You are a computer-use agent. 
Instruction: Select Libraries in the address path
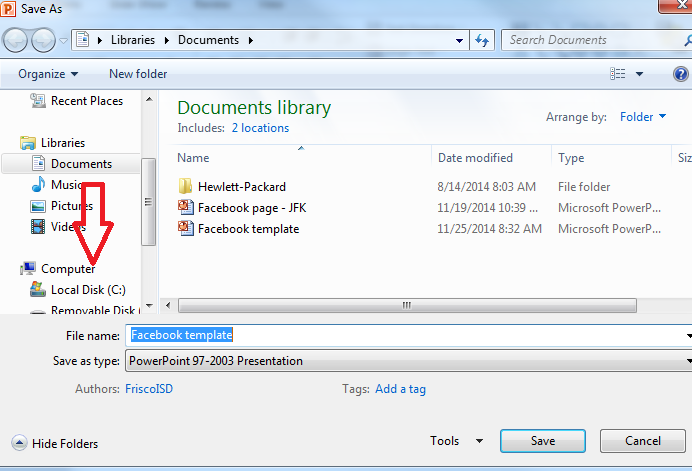133,40
